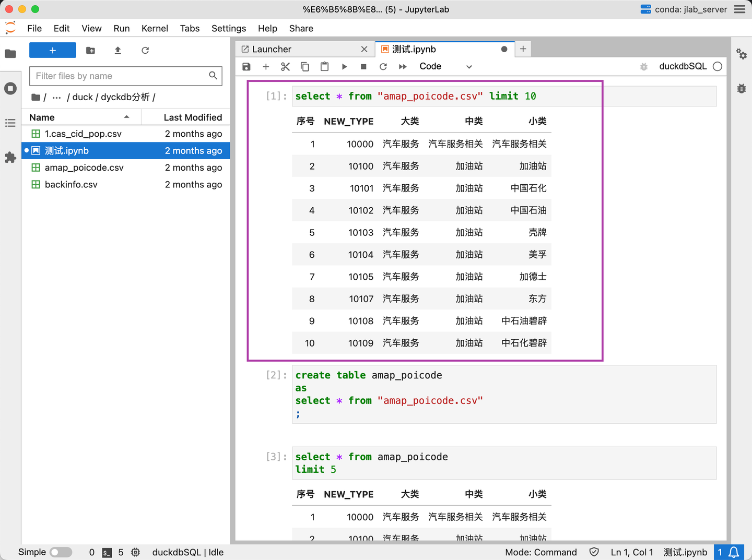Expand the collapsed breadcrumb path ellipsis
Viewport: 752px width, 560px height.
click(x=56, y=97)
